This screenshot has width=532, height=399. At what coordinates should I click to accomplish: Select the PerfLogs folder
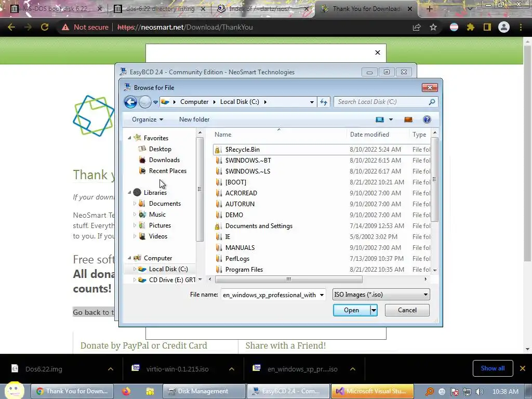coord(237,259)
